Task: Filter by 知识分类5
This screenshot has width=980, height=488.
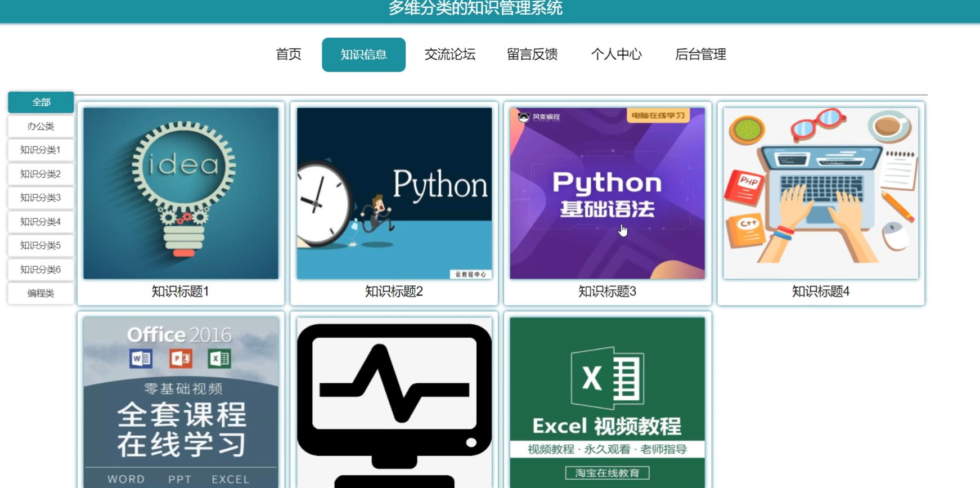Action: point(41,245)
